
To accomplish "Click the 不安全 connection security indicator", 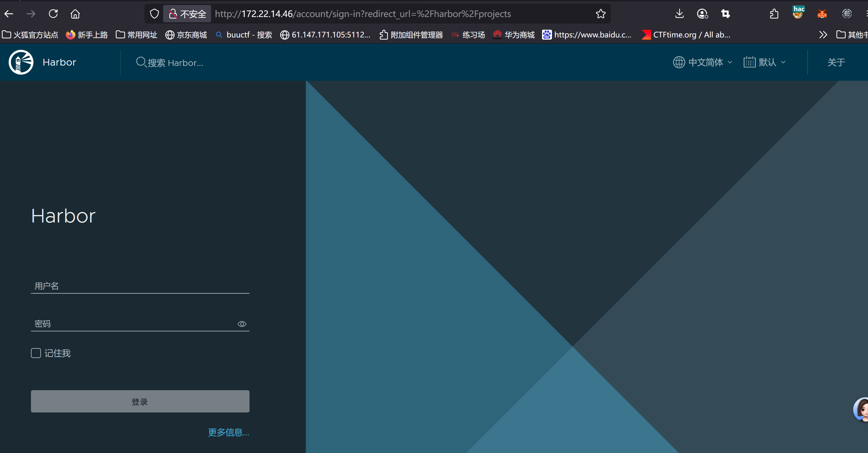I will pos(187,14).
